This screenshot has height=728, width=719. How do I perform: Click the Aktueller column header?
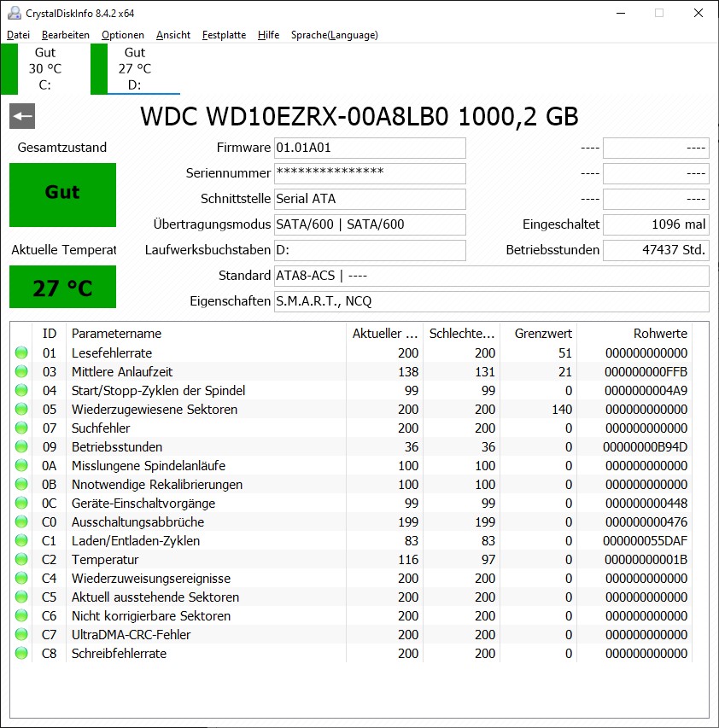384,334
